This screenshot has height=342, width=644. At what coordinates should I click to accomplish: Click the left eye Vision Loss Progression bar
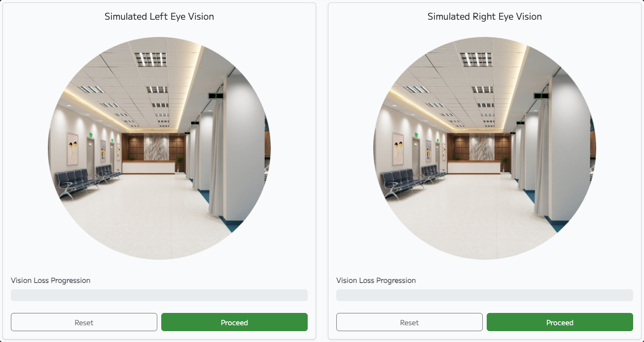[159, 295]
